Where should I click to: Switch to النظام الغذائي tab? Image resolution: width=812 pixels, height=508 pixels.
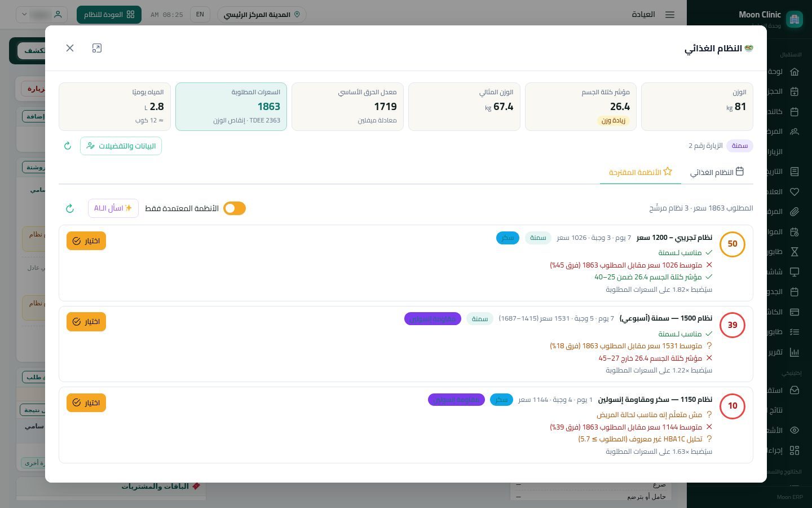pos(717,172)
